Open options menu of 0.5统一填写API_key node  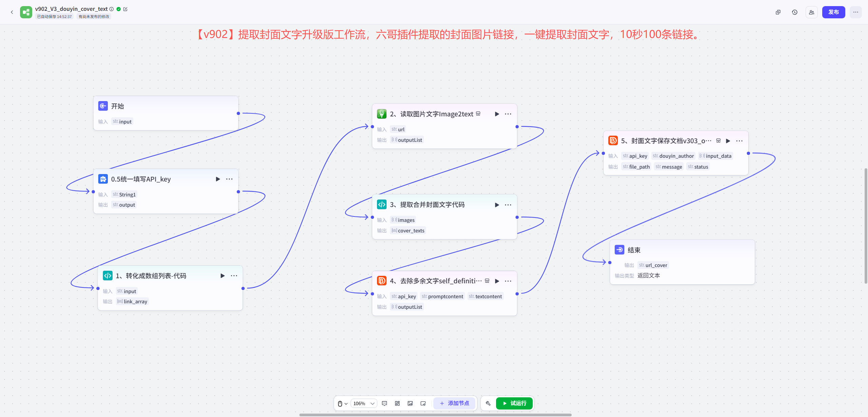(230, 179)
